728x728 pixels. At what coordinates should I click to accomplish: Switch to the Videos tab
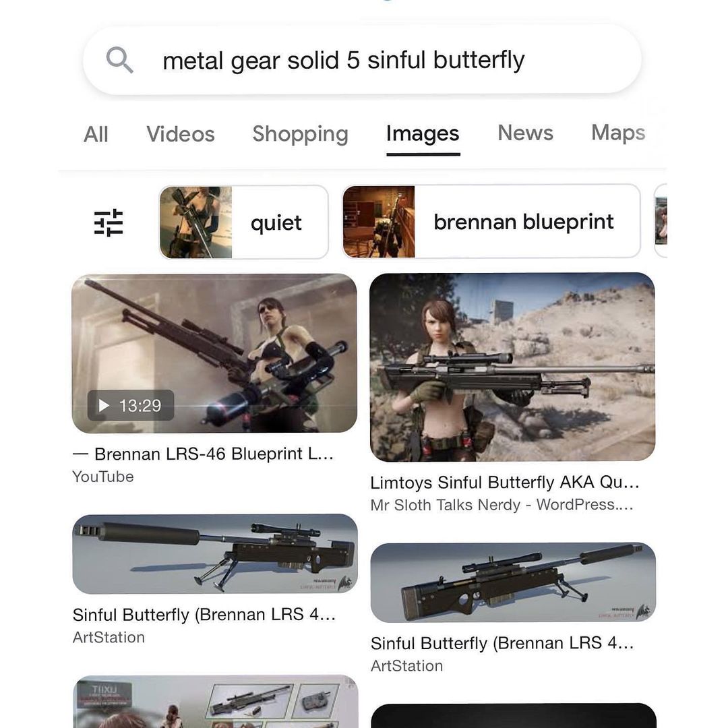(181, 133)
